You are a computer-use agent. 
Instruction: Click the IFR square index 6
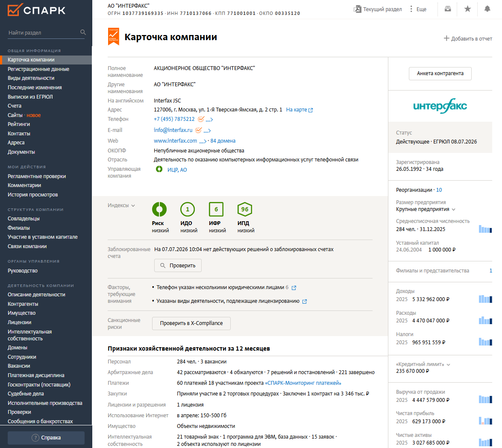pos(216,210)
